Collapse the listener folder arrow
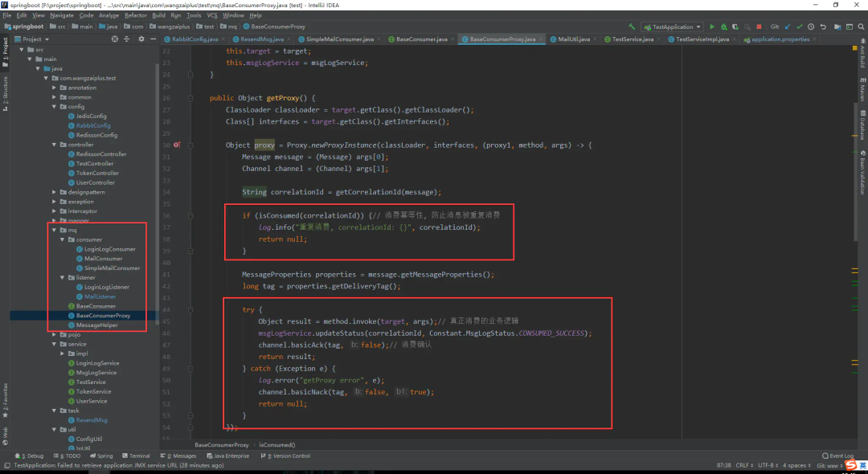868x474 pixels. 63,278
